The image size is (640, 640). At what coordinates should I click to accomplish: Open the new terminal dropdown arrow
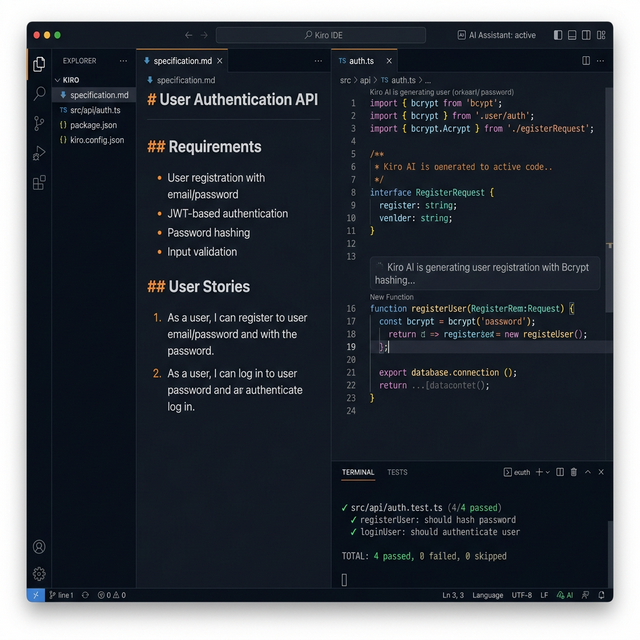(547, 472)
